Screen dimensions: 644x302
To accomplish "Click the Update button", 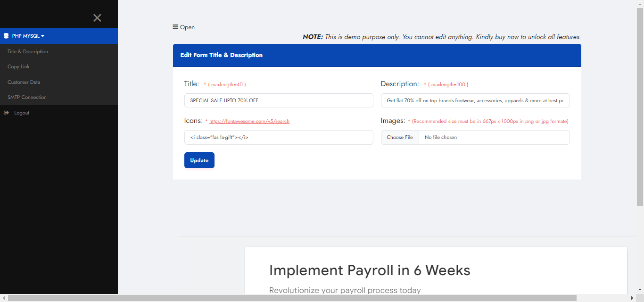I will point(199,160).
